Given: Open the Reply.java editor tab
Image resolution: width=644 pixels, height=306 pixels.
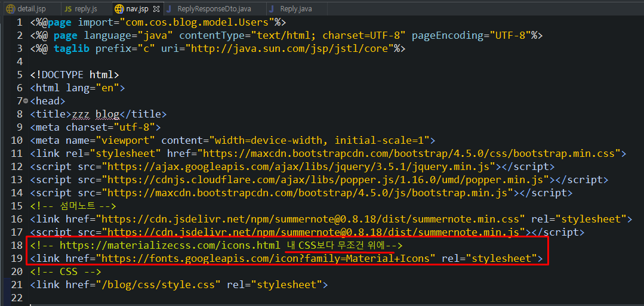Looking at the screenshot, I should tap(291, 8).
